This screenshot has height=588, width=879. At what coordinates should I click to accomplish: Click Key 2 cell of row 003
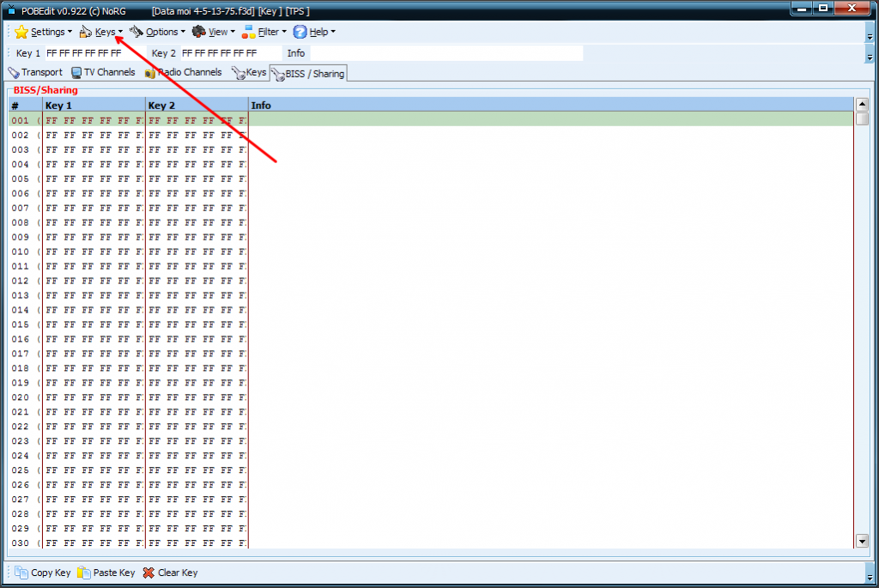pos(197,149)
